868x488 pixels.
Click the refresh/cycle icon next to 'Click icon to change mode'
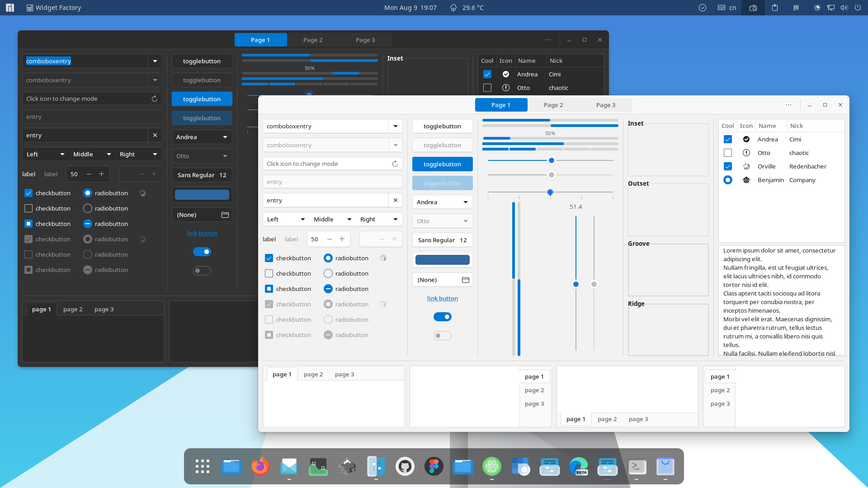pos(394,163)
